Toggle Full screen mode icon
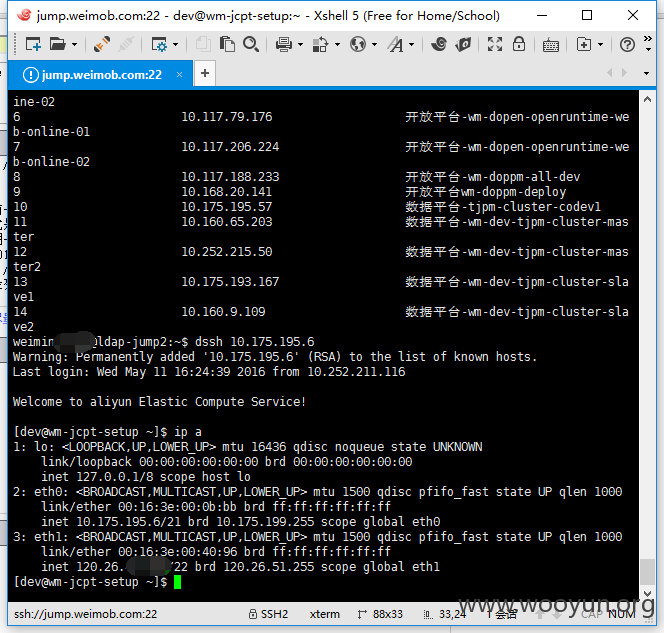Image resolution: width=664 pixels, height=633 pixels. [495, 44]
